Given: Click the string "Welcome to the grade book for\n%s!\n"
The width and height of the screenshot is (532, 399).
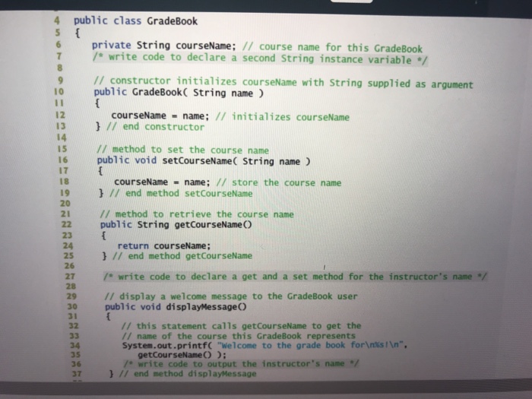Looking at the screenshot, I should coord(311,345).
